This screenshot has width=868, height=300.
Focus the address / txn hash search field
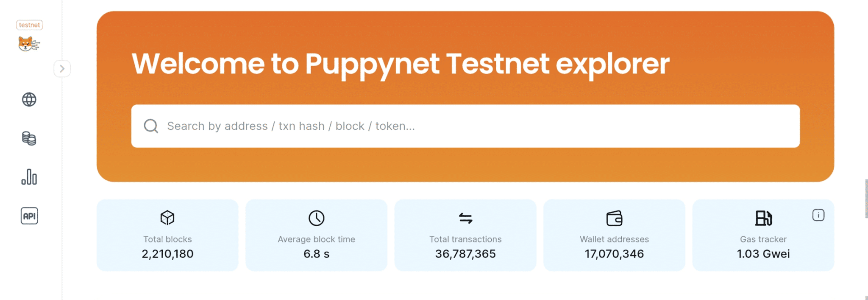tap(465, 126)
